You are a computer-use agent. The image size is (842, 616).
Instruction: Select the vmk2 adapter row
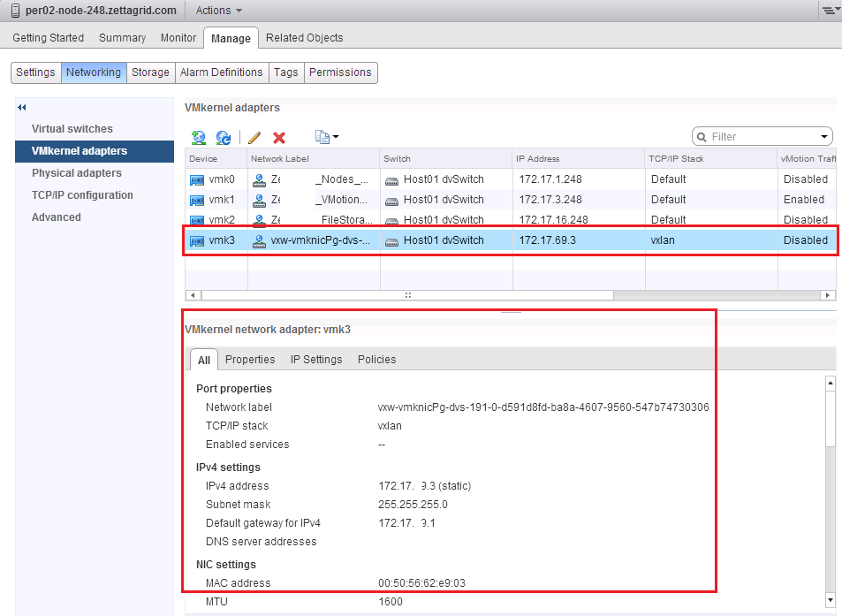click(x=511, y=220)
